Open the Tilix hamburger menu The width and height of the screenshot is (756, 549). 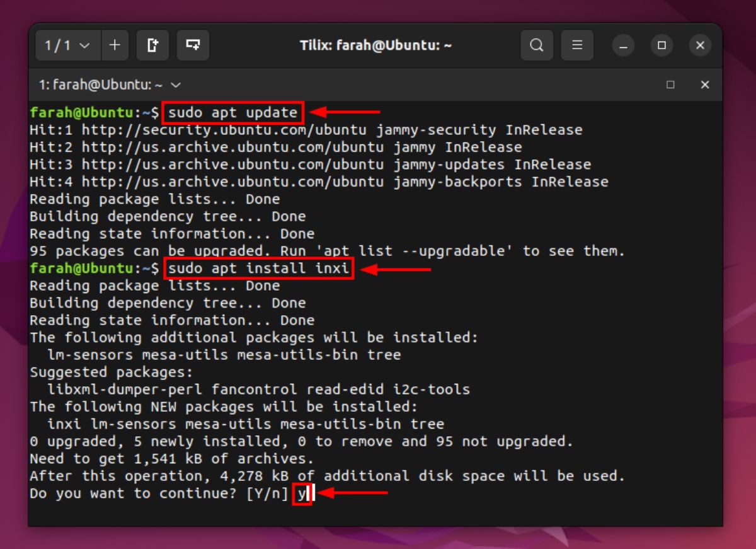[x=577, y=45]
